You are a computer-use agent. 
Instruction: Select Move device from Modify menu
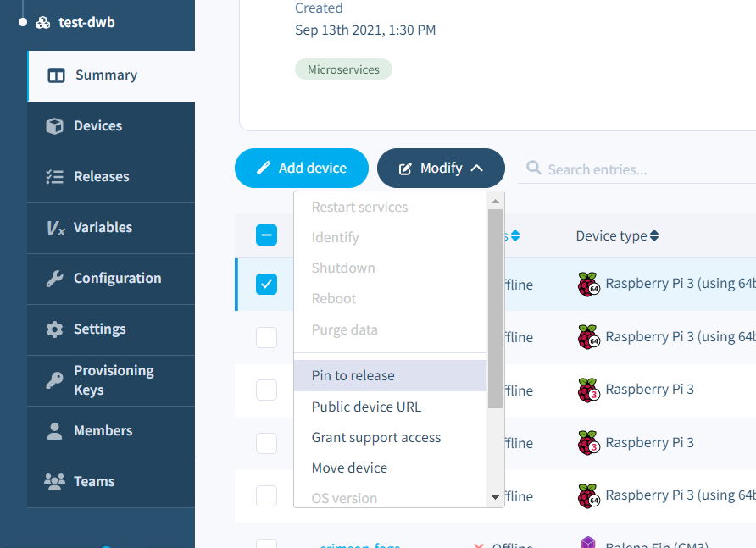(x=349, y=468)
